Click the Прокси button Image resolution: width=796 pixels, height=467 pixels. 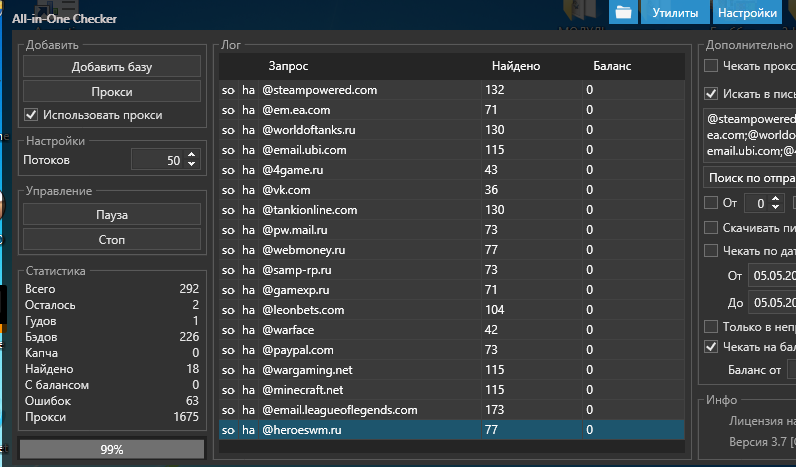click(x=112, y=92)
